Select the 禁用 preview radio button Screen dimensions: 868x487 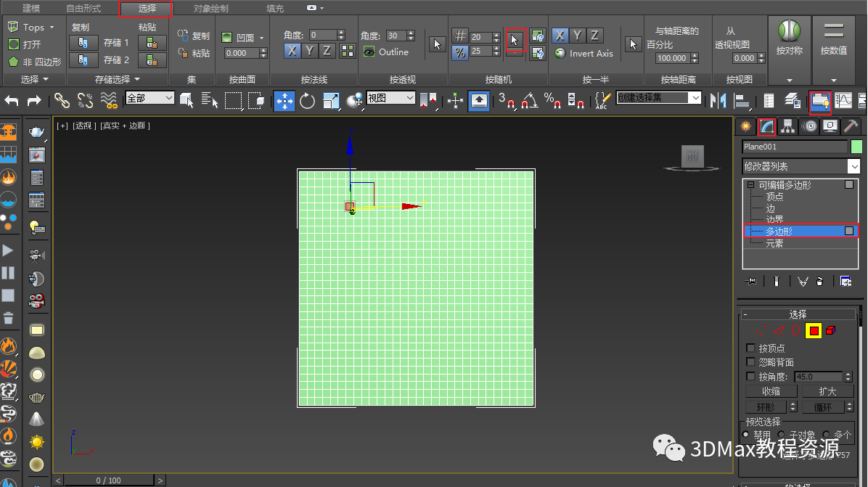[x=746, y=435]
